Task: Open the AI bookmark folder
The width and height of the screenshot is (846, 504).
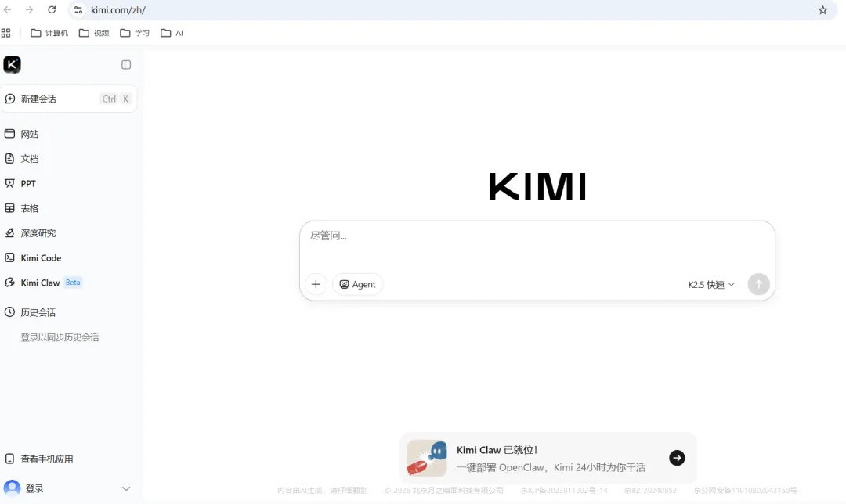Action: click(172, 33)
